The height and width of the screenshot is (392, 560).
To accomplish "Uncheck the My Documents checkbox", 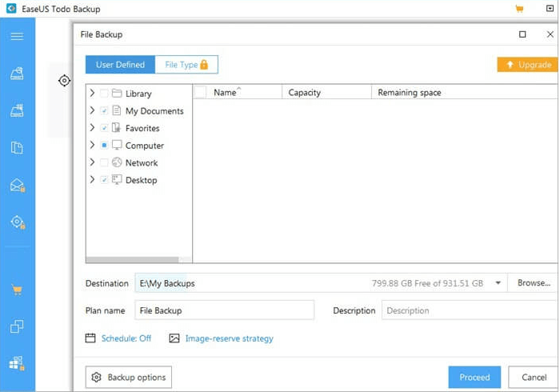I will tap(104, 111).
